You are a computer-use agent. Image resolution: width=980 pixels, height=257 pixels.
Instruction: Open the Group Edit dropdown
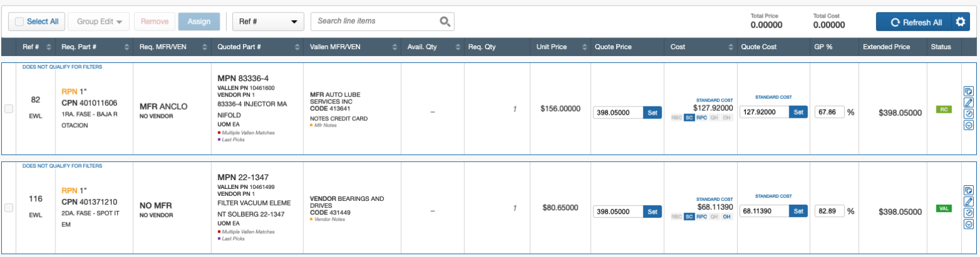(99, 21)
